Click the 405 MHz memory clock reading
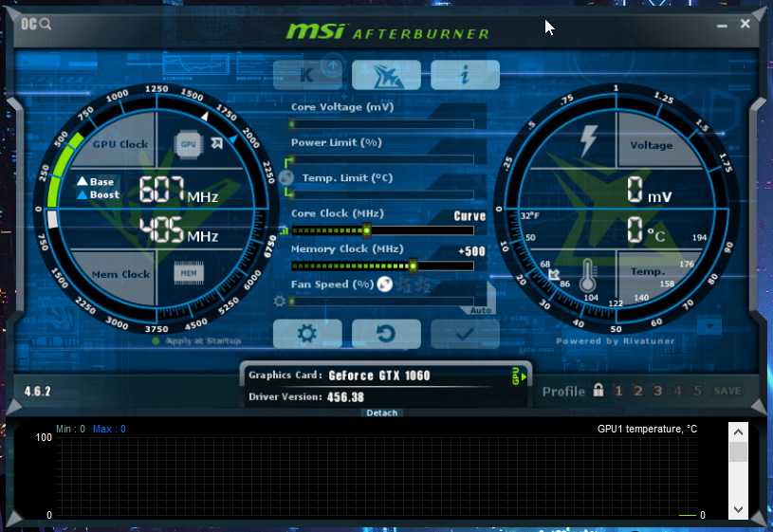Image resolution: width=773 pixels, height=532 pixels. coord(178,230)
